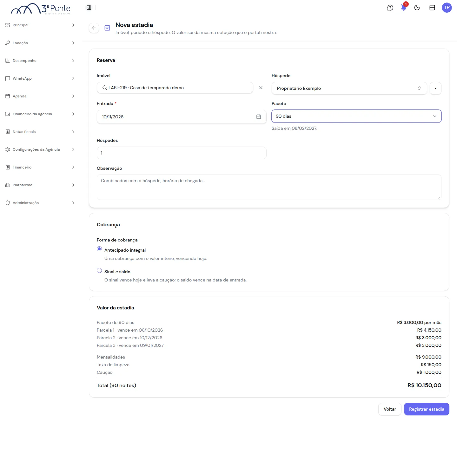Open the TP user avatar menu
457x476 pixels.
tap(447, 8)
